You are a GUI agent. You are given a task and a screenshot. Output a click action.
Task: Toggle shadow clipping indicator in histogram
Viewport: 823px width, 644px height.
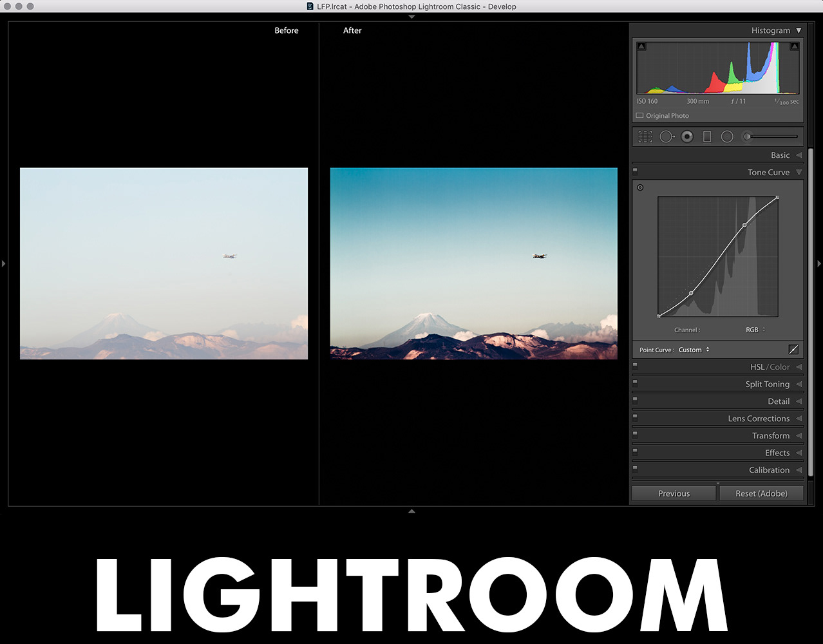click(x=641, y=46)
